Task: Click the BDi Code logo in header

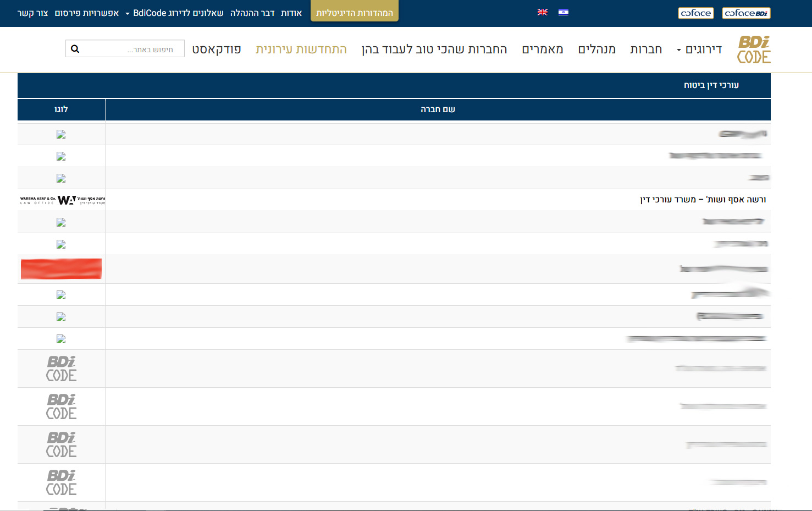Action: coord(753,50)
